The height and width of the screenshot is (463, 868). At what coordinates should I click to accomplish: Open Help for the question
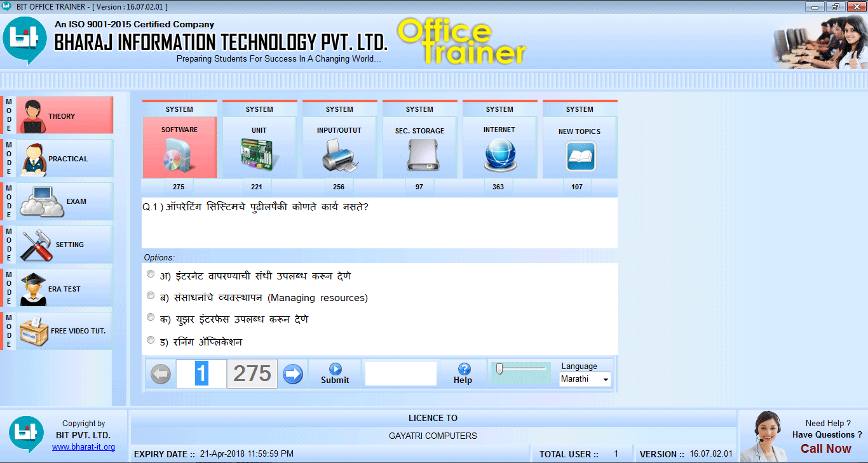coord(463,373)
